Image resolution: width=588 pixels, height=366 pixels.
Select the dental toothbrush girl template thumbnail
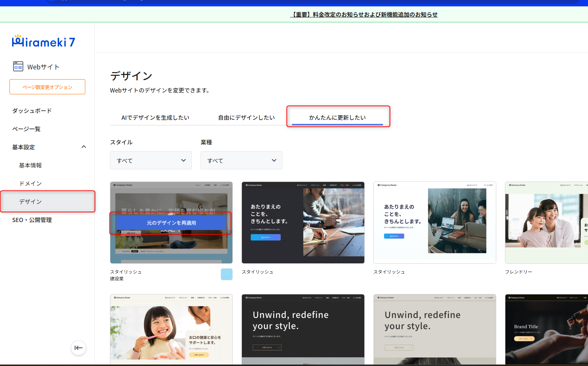click(171, 330)
